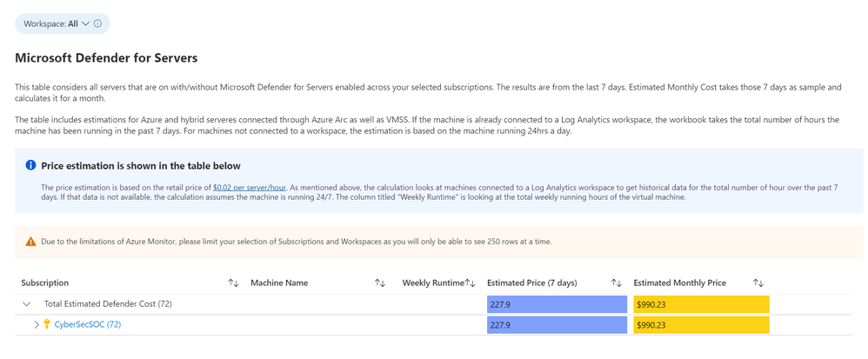The image size is (868, 359).
Task: Click the yellow key icon beside CyberSecSOC
Action: click(46, 325)
